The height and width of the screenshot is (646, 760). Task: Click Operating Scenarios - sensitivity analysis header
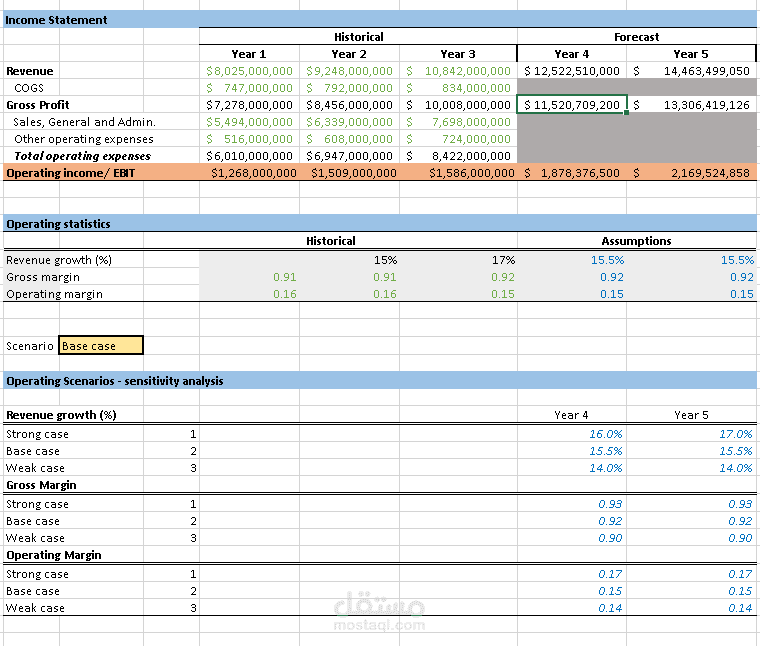(x=115, y=381)
